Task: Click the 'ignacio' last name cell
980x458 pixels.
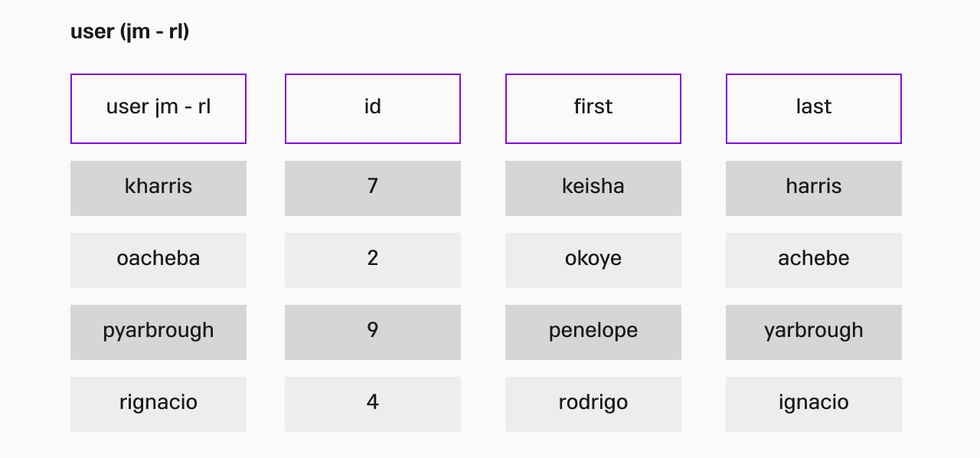Action: coord(814,404)
